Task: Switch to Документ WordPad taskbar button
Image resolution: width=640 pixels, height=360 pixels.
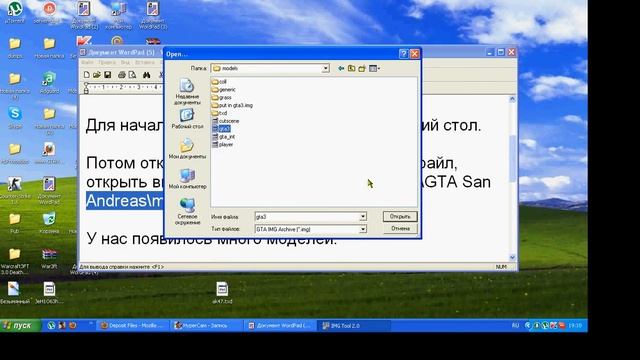Action: click(x=280, y=325)
